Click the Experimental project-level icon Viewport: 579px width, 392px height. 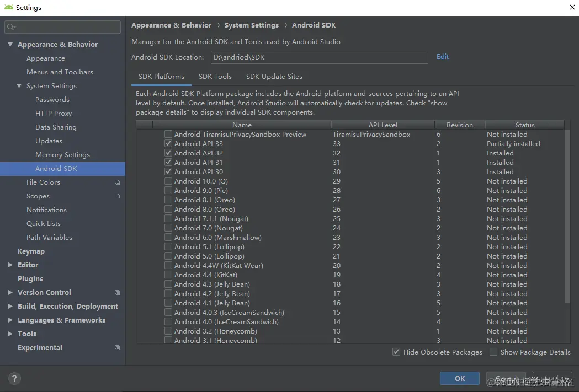[117, 347]
